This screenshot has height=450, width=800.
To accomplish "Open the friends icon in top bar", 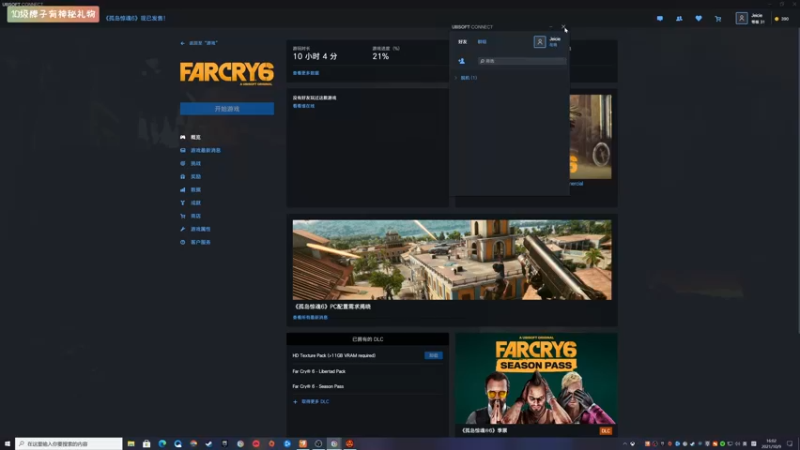I will tap(679, 18).
